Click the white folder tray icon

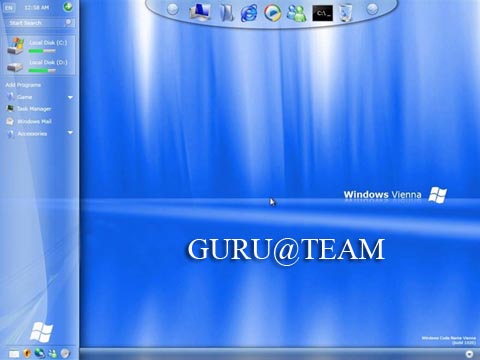point(14,354)
